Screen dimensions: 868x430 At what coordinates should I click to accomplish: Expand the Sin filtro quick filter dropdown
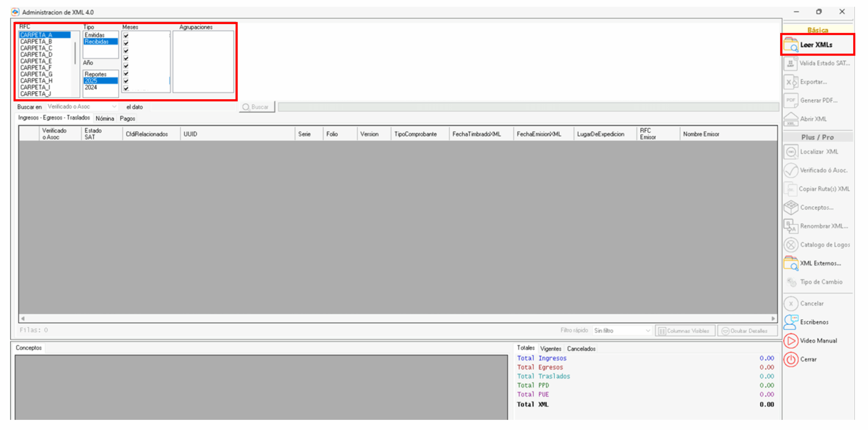(x=647, y=330)
